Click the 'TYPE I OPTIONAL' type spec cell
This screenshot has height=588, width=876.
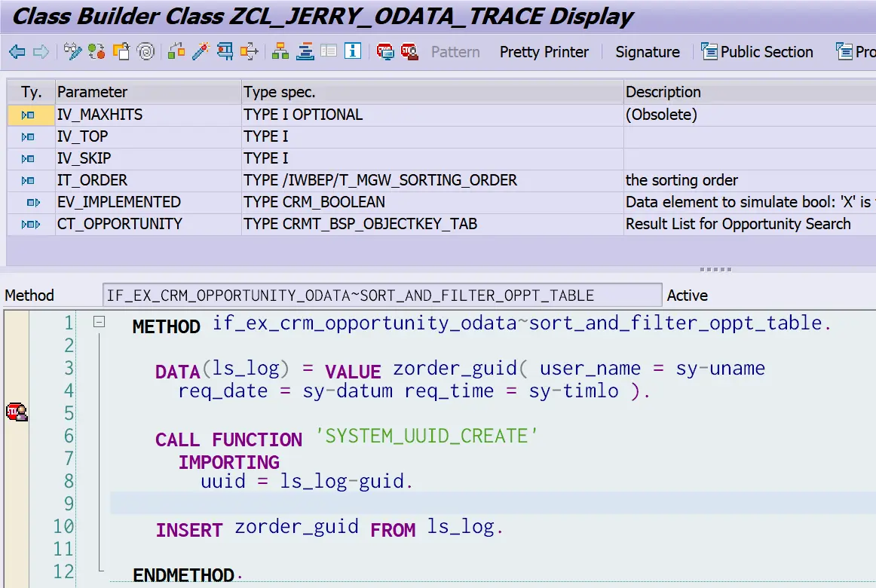[433, 115]
